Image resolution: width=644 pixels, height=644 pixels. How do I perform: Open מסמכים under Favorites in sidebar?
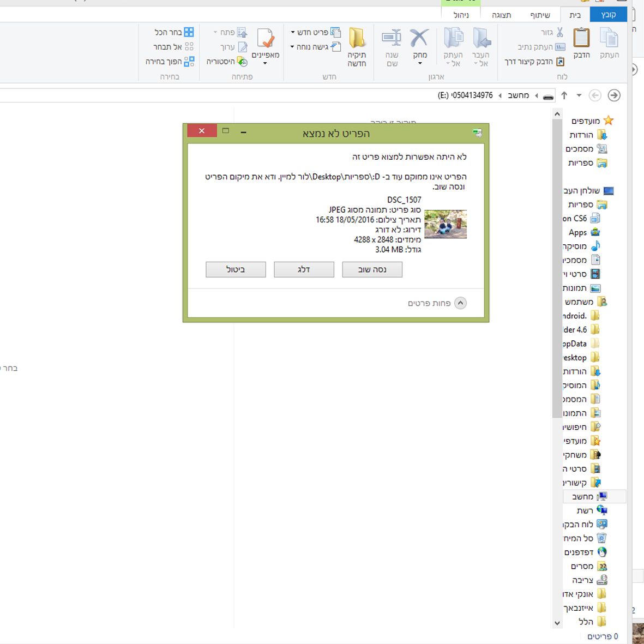pos(586,149)
